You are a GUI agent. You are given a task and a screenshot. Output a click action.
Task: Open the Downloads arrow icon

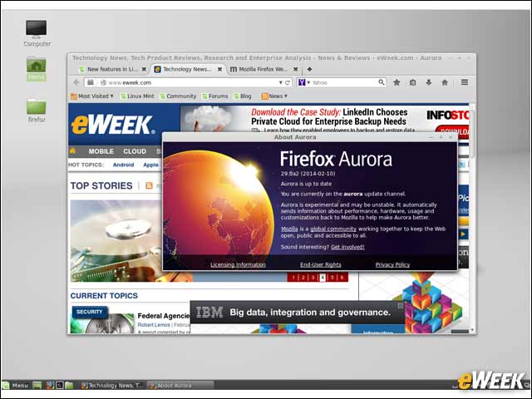click(429, 82)
